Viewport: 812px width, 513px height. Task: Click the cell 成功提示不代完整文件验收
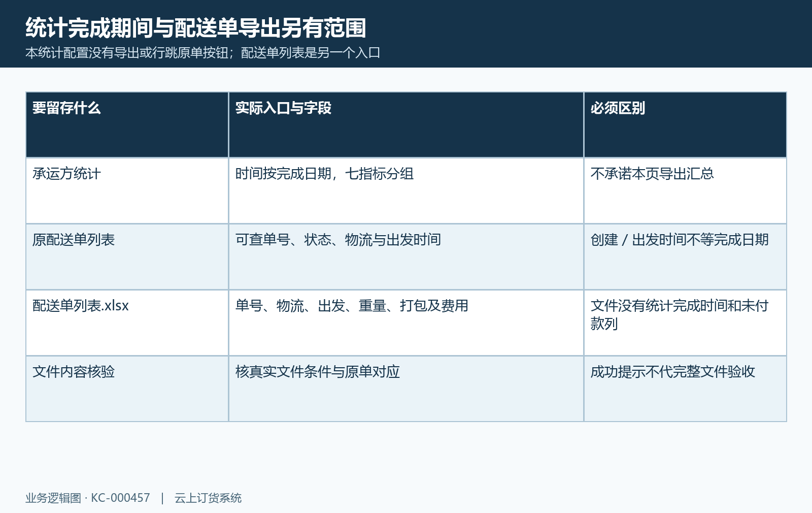(685, 389)
